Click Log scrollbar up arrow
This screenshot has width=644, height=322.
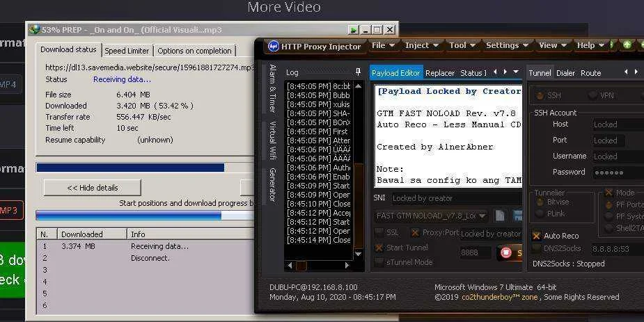[x=358, y=86]
